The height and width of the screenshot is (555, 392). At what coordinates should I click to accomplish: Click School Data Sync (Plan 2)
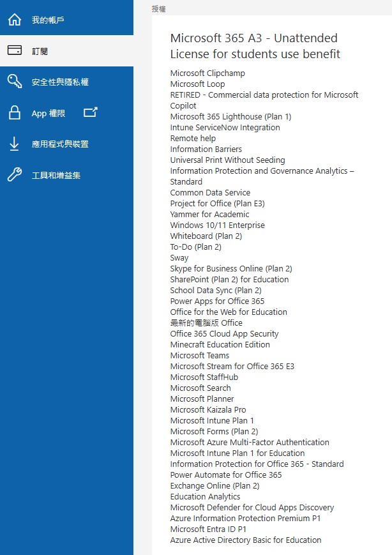pyautogui.click(x=216, y=290)
